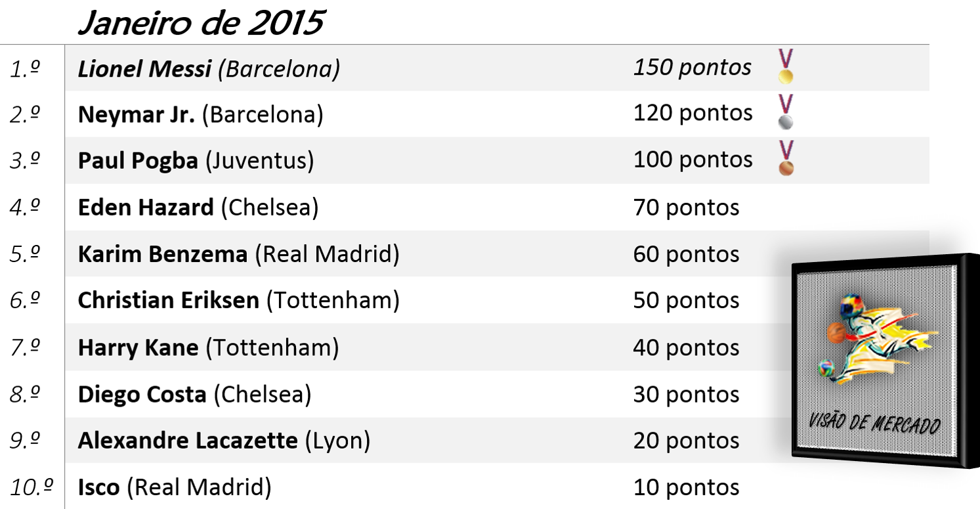The width and height of the screenshot is (980, 509).
Task: Click the silver medal icon
Action: (x=786, y=112)
